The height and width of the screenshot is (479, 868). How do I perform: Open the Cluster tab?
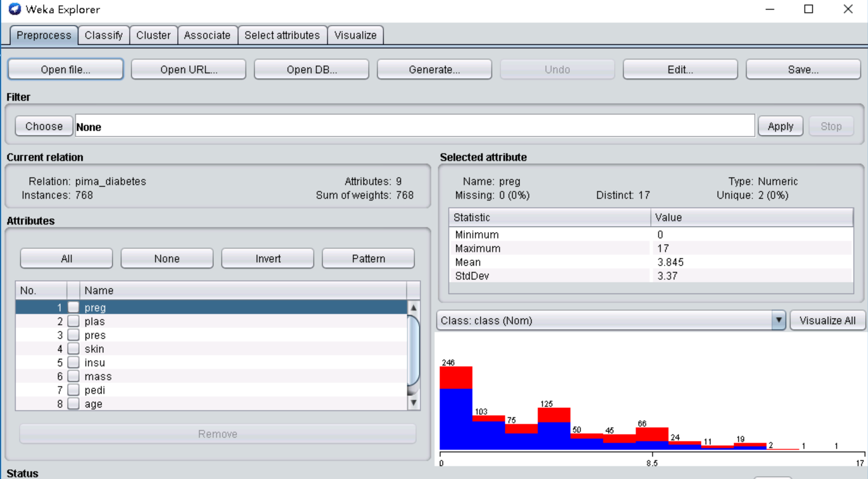tap(153, 36)
